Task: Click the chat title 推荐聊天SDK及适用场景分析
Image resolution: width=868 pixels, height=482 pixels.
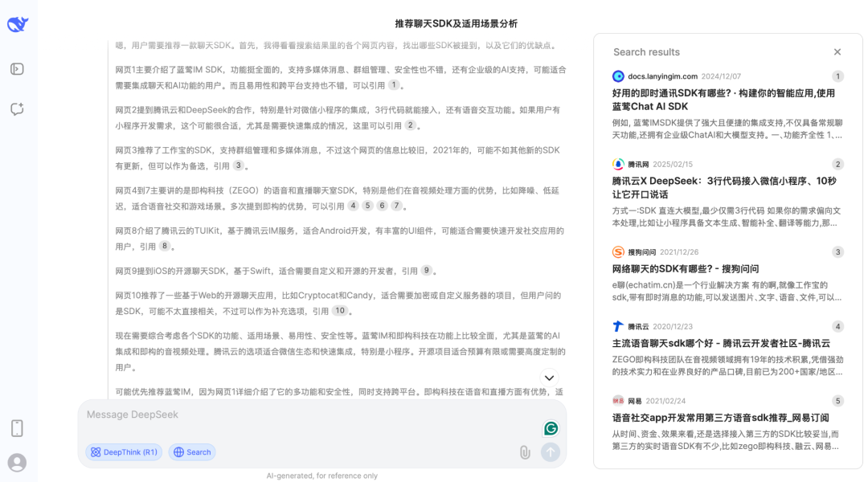Action: 457,24
